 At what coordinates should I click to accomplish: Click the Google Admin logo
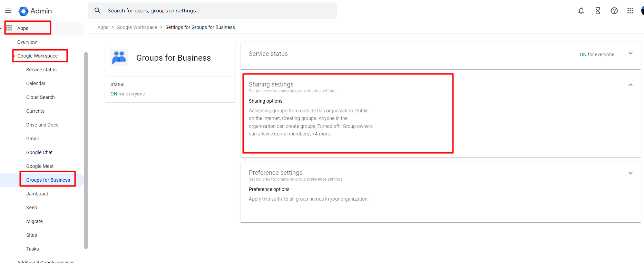pos(35,11)
